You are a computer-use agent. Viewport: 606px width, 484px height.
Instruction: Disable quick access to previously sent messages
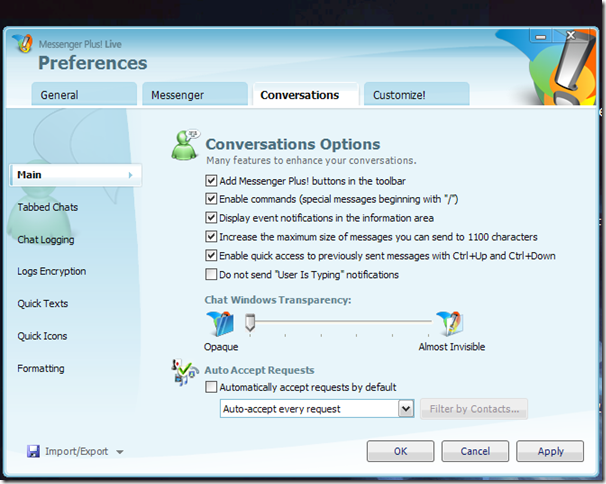click(211, 256)
